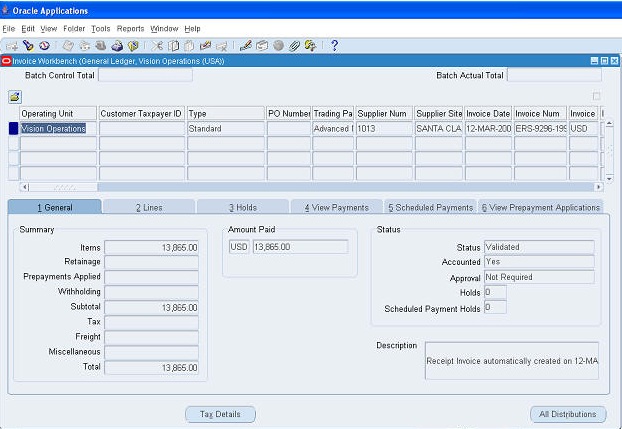
Task: Click the Delete Record toolbar icon
Action: [222, 46]
